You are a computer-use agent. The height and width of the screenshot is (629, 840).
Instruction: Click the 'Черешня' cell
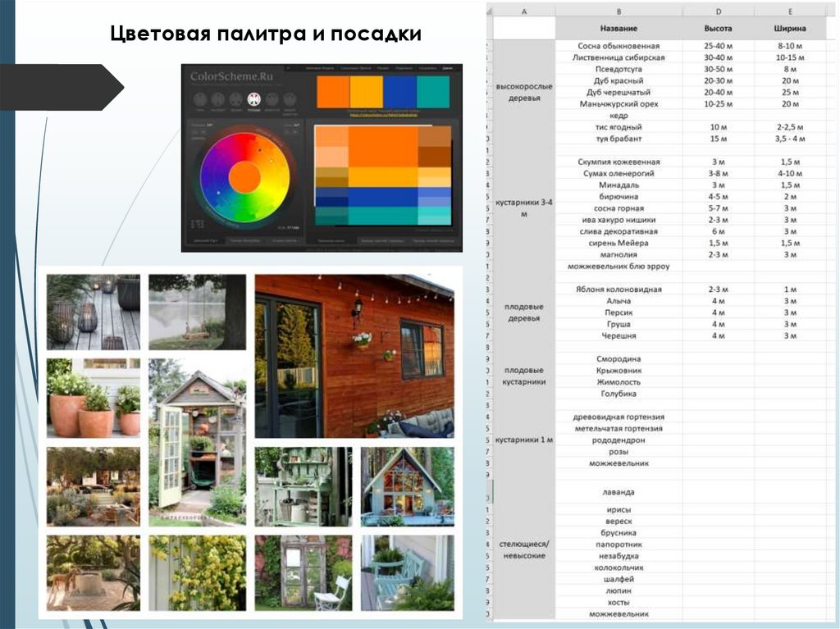619,336
